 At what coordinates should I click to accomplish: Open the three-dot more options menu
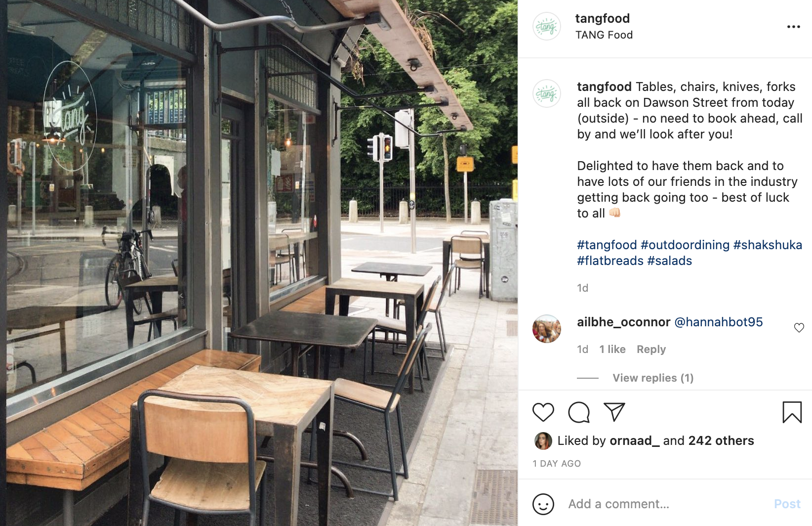click(x=794, y=27)
